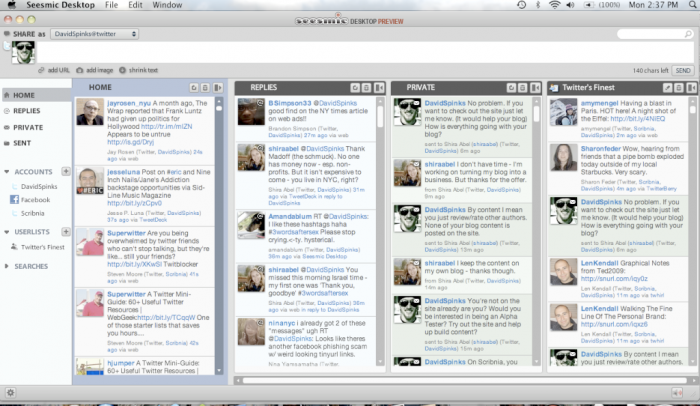The image size is (700, 406).
Task: Open volume menu bar icon
Action: pos(571,5)
